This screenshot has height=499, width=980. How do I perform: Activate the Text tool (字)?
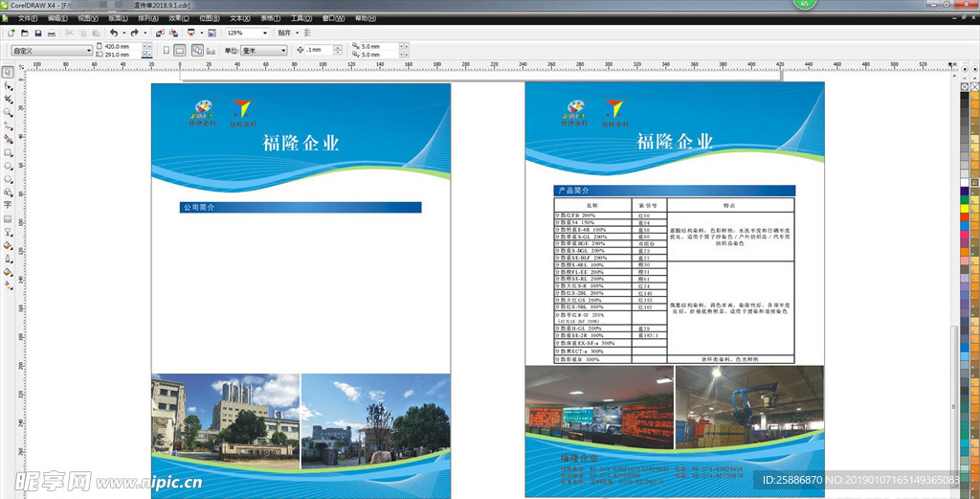8,205
